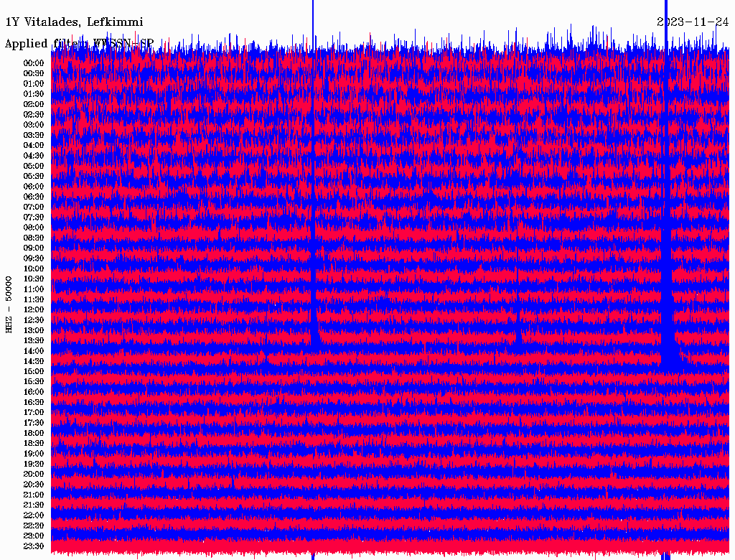Select the 17:00 time row label

point(34,413)
